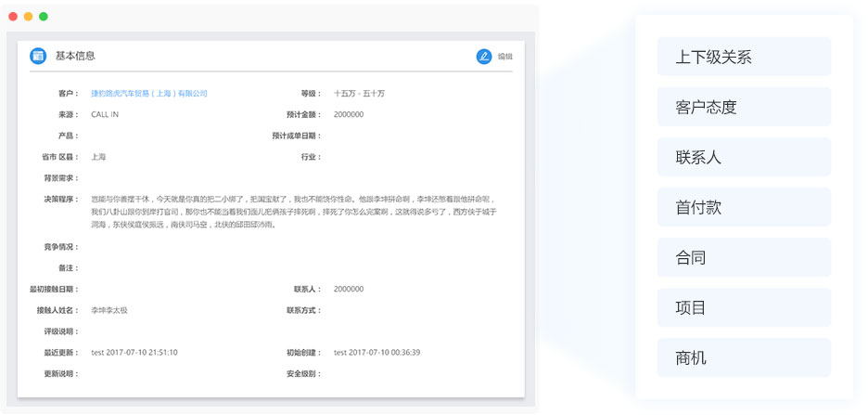The image size is (868, 415).
Task: Click the red close window dot
Action: coord(13,17)
